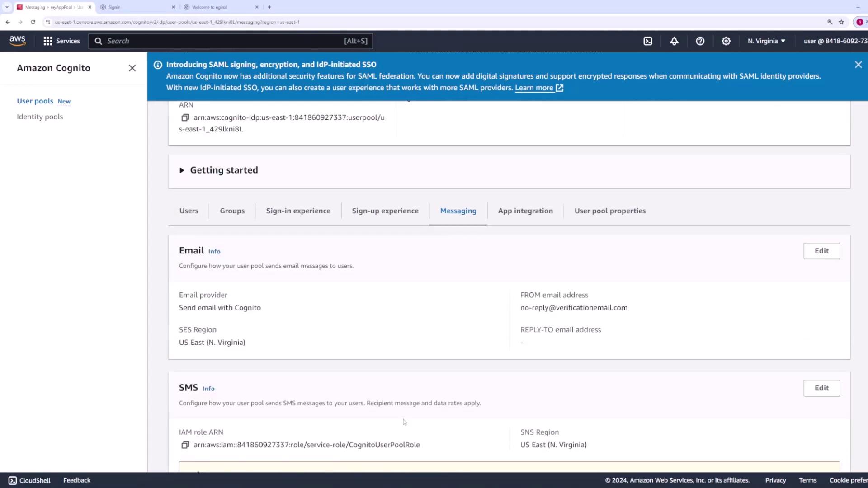Copy the user pool ARN
This screenshot has height=488, width=868.
click(x=185, y=117)
